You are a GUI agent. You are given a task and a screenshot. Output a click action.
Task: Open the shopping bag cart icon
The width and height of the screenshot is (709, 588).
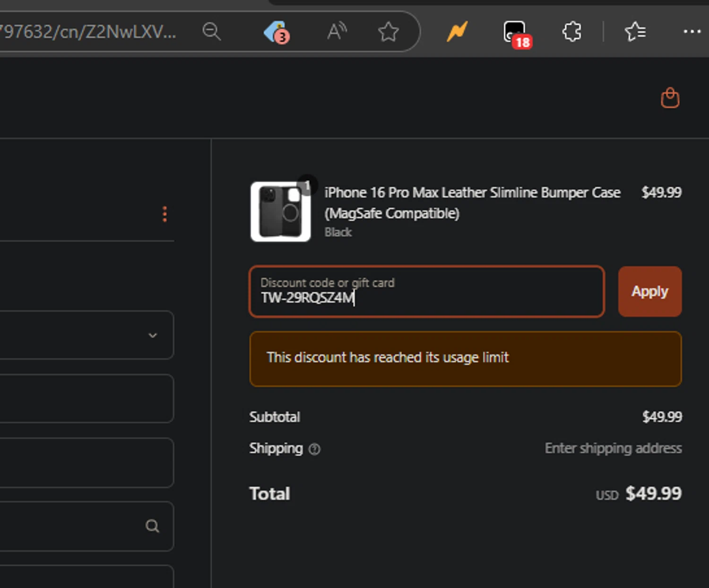670,98
